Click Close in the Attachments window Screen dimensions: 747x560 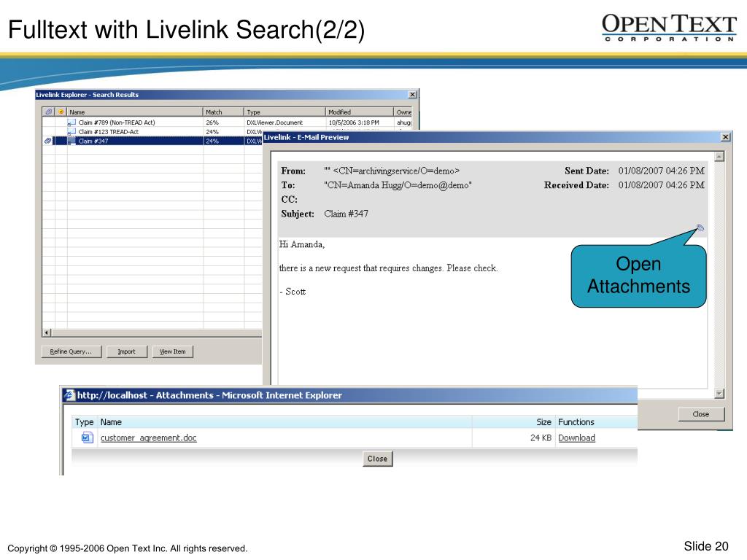point(377,459)
